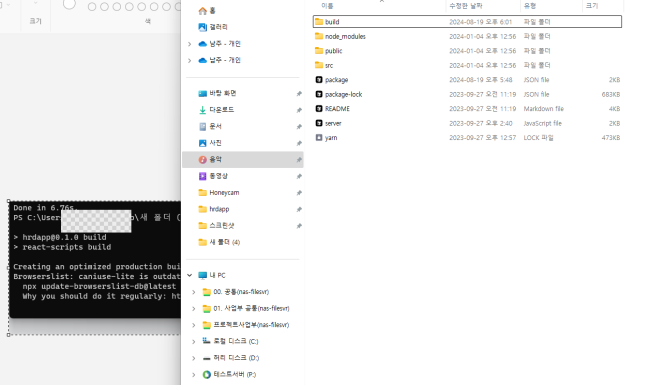Viewport: 650px width, 385px height.
Task: Select the 다운로드 downloads arrow icon
Action: click(202, 110)
